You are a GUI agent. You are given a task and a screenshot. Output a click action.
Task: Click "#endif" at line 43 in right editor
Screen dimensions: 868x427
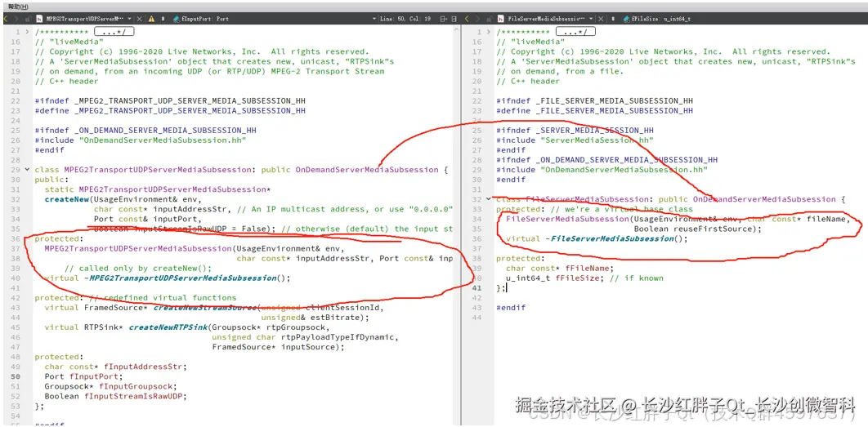(x=510, y=307)
